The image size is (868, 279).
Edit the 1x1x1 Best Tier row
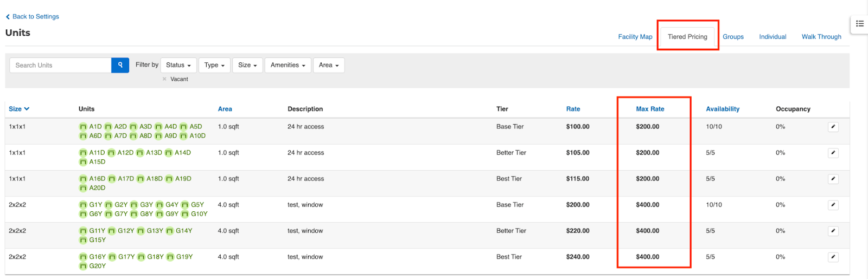[x=833, y=179]
